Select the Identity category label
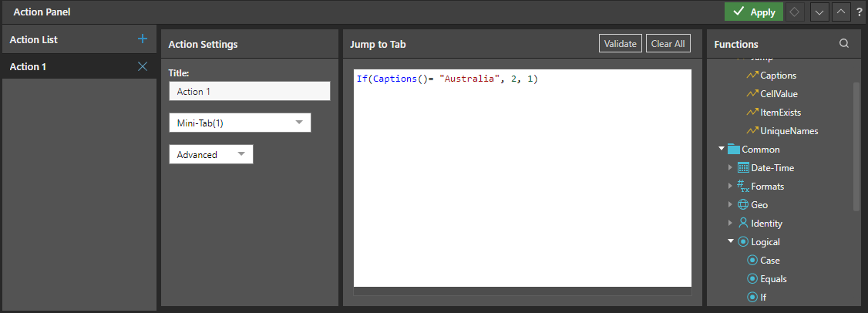Screen dimensions: 868x313 tap(767, 224)
